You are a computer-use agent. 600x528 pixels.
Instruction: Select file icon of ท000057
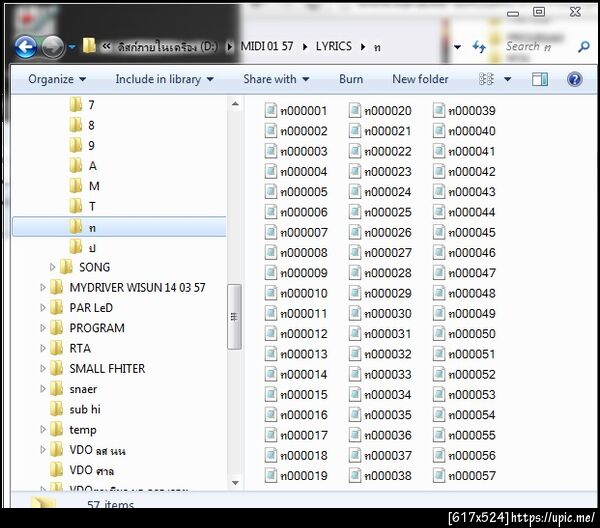point(439,475)
